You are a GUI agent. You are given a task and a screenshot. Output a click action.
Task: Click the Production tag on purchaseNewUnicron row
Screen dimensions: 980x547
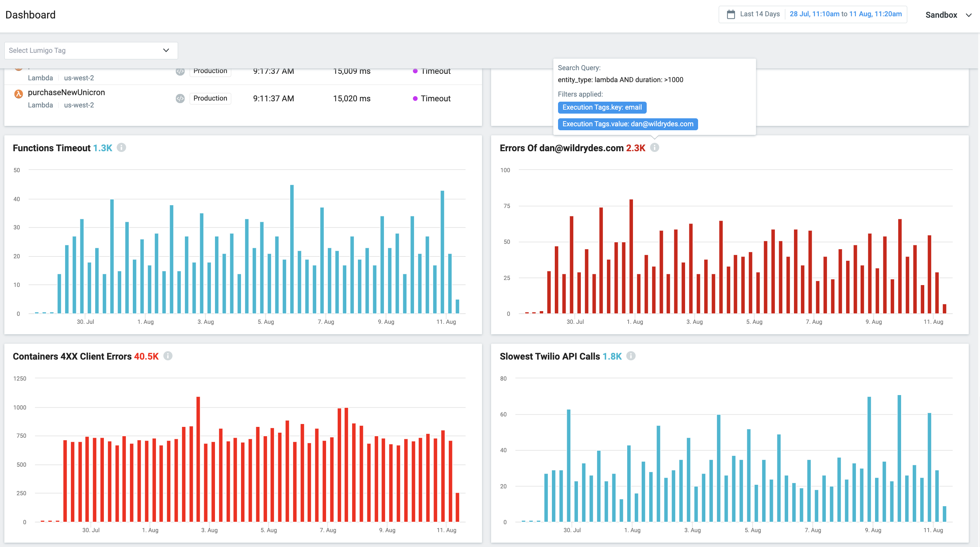point(210,98)
